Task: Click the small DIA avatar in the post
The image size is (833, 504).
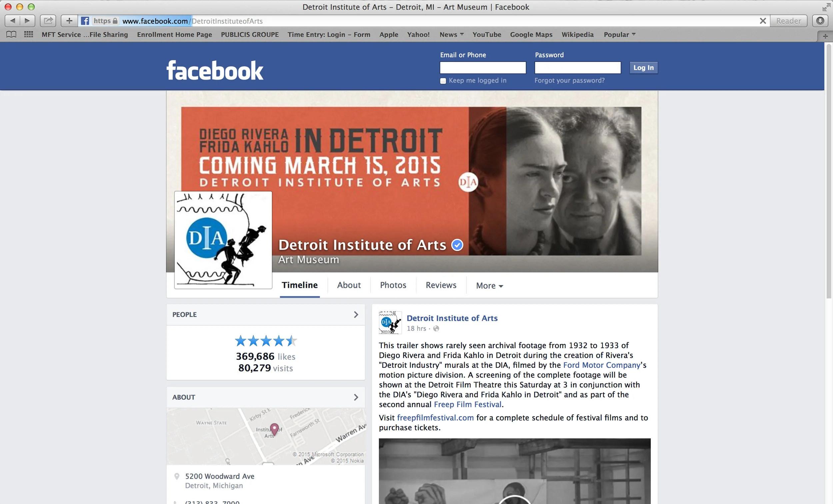Action: [390, 322]
